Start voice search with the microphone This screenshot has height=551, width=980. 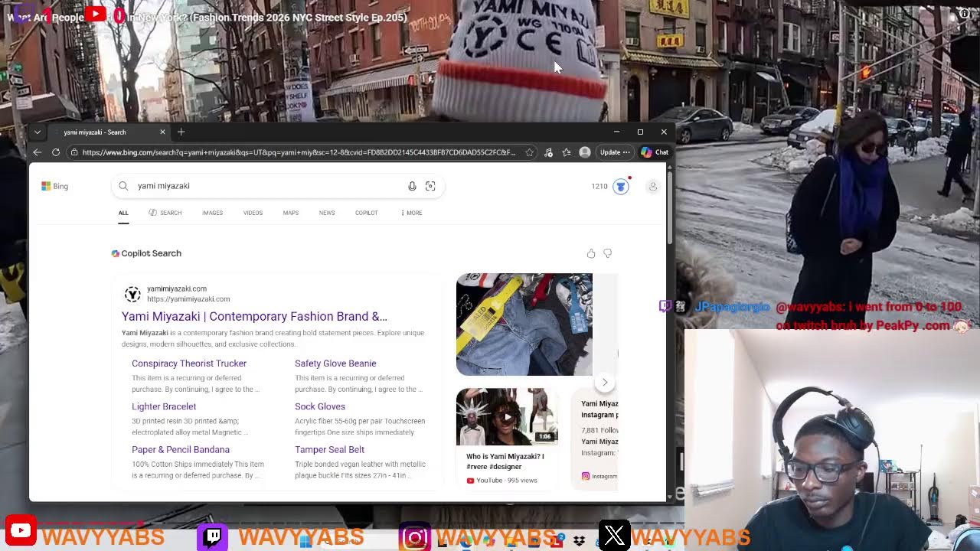(x=412, y=186)
